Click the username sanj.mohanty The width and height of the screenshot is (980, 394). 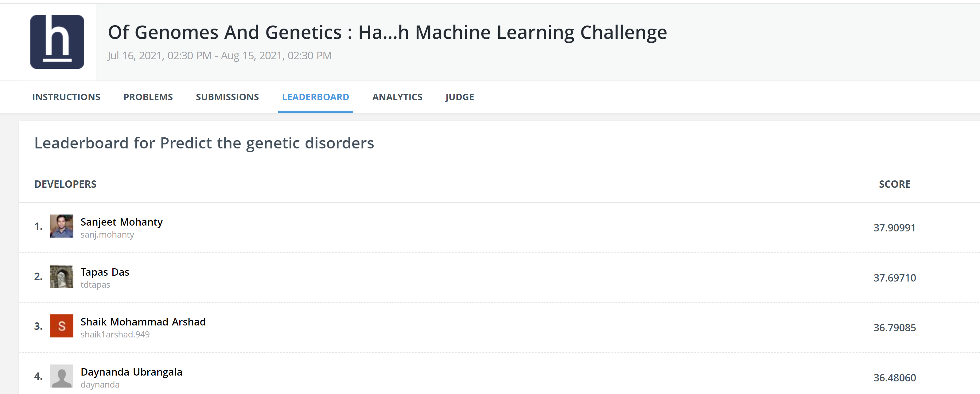click(x=107, y=234)
